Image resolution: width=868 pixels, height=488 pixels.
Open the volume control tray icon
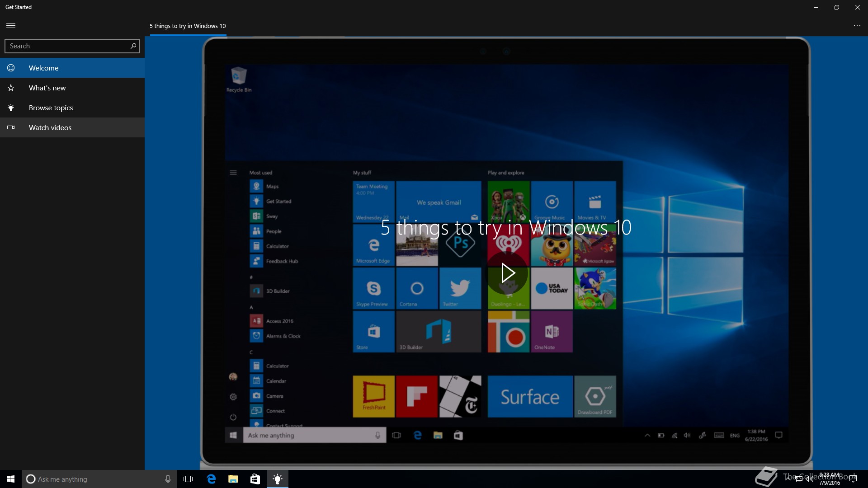click(x=810, y=479)
